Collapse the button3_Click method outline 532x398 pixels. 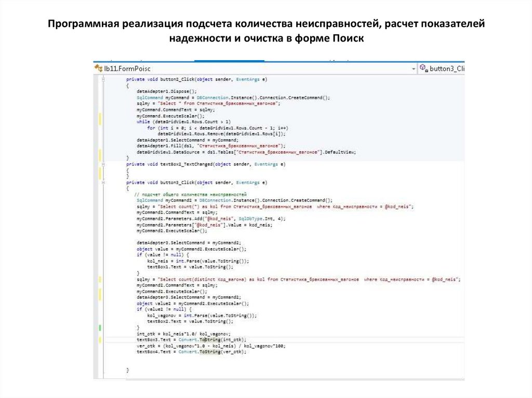coord(103,182)
